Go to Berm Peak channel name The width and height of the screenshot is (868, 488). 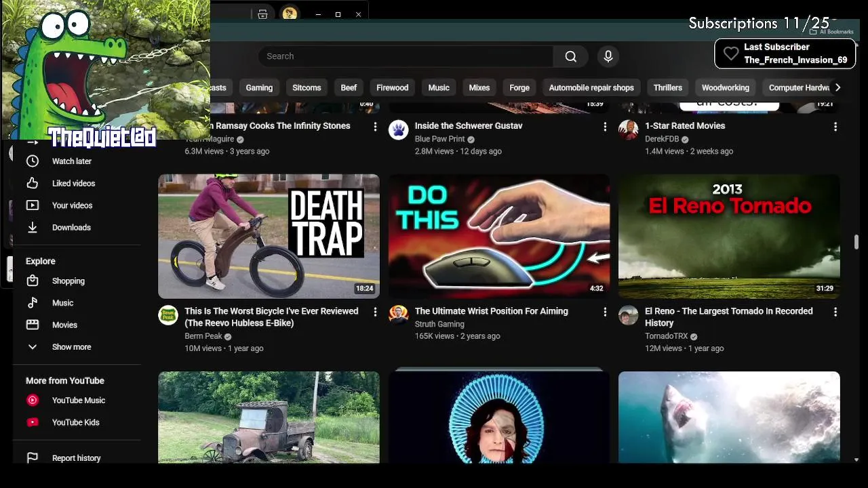[203, 336]
